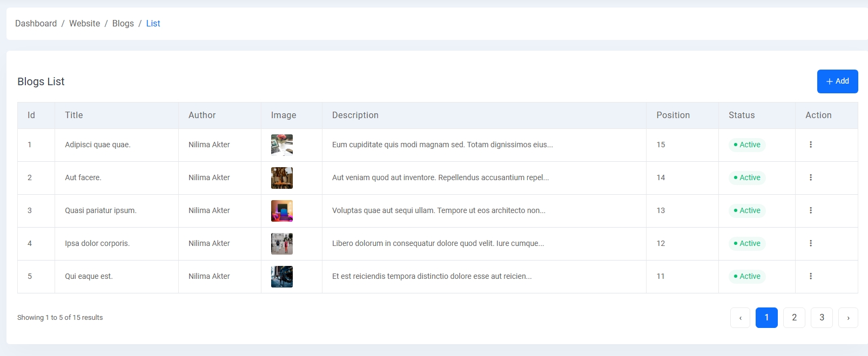Click Nilima Akter author in row 1
The width and height of the screenshot is (868, 356).
click(x=209, y=145)
